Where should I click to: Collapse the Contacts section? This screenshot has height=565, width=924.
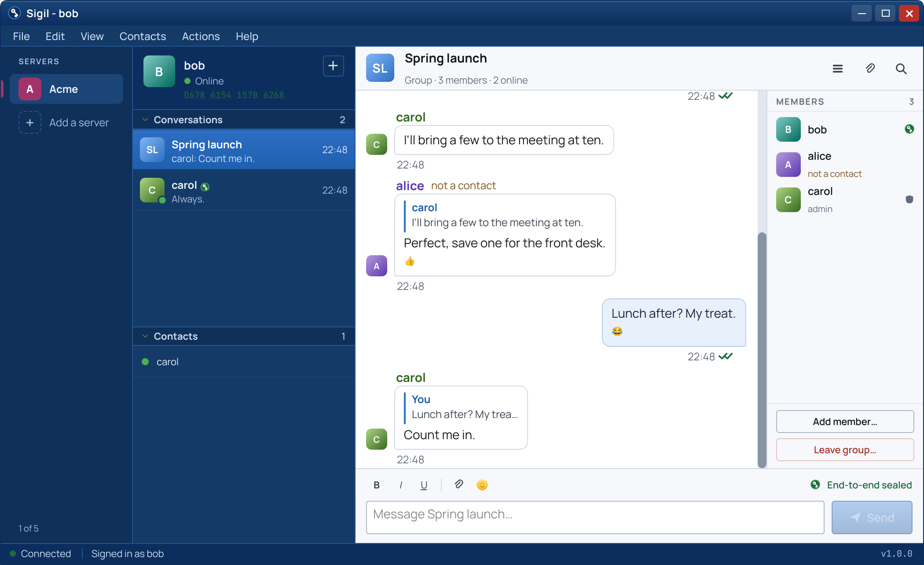point(244,336)
